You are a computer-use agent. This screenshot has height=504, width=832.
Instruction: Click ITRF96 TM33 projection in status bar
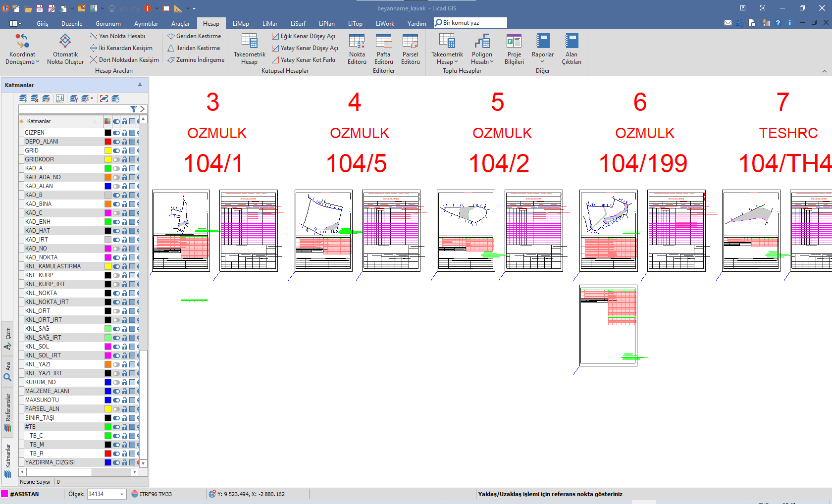click(152, 494)
